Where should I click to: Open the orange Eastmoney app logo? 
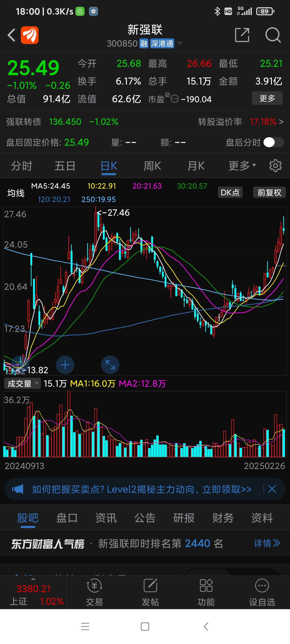click(30, 35)
